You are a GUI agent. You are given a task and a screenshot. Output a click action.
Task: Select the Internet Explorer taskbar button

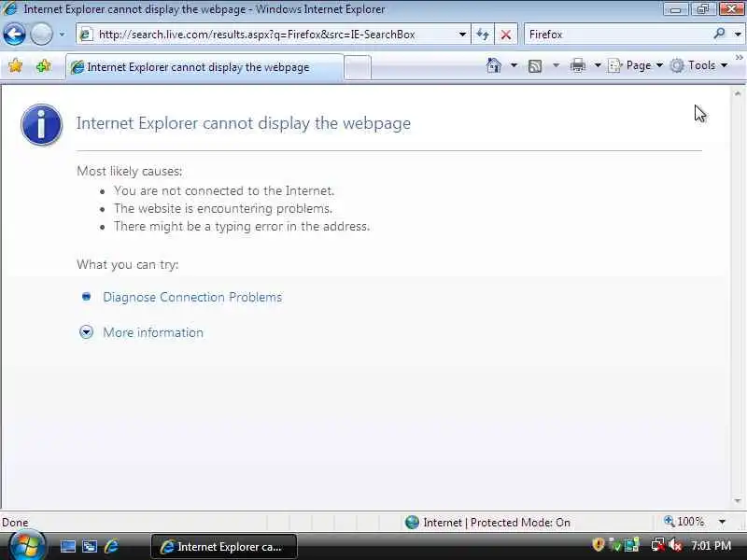224,546
